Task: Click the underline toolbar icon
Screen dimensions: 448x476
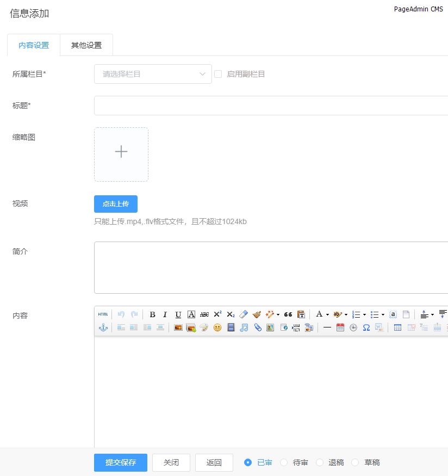Action: 178,314
